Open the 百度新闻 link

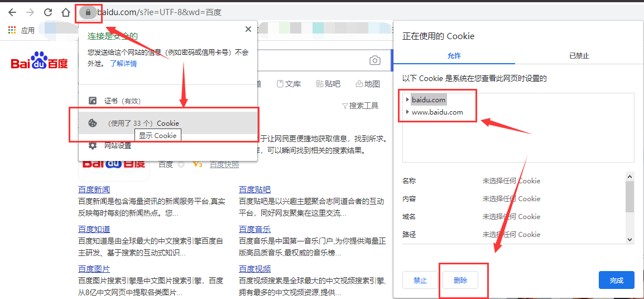coord(94,189)
